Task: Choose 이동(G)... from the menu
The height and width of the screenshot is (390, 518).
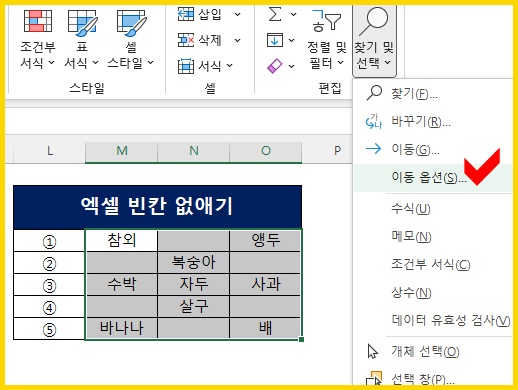Action: (432, 149)
